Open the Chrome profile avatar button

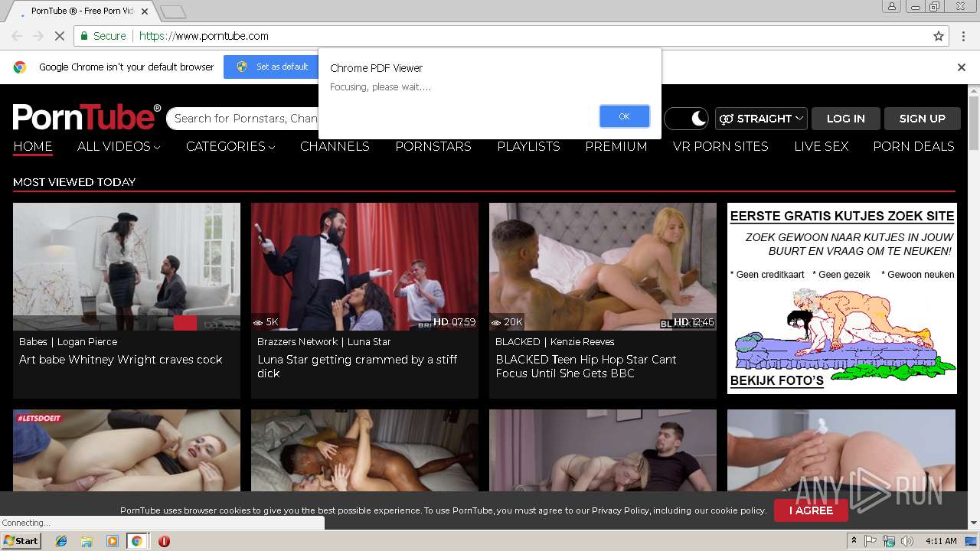pyautogui.click(x=892, y=7)
